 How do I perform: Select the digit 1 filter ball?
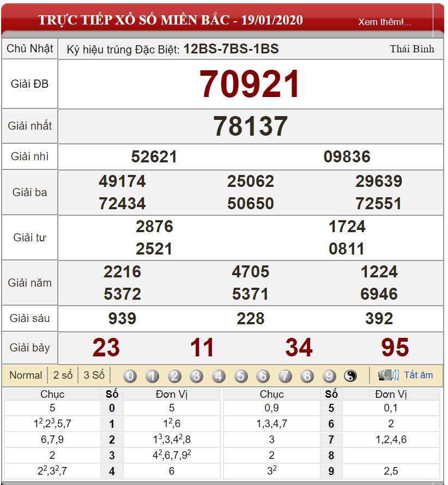(x=152, y=376)
